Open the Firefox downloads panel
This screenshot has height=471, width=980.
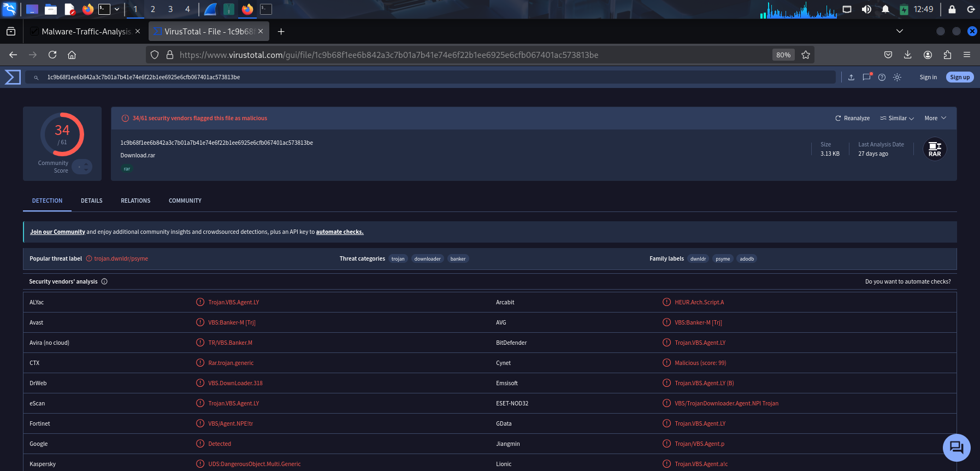tap(907, 55)
